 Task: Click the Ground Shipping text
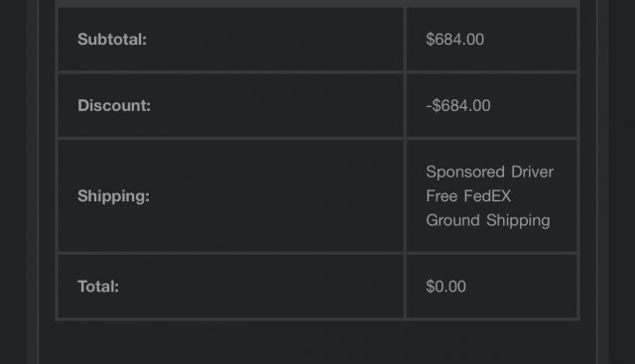click(487, 220)
